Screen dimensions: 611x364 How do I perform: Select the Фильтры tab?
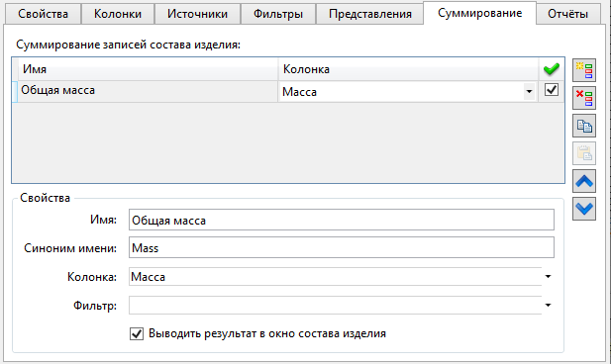(278, 14)
